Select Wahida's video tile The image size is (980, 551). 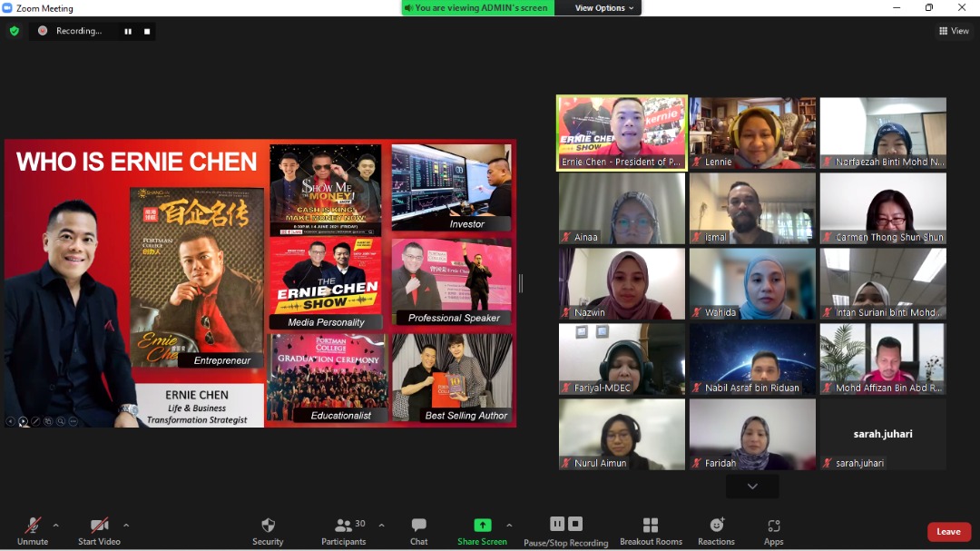pos(752,284)
